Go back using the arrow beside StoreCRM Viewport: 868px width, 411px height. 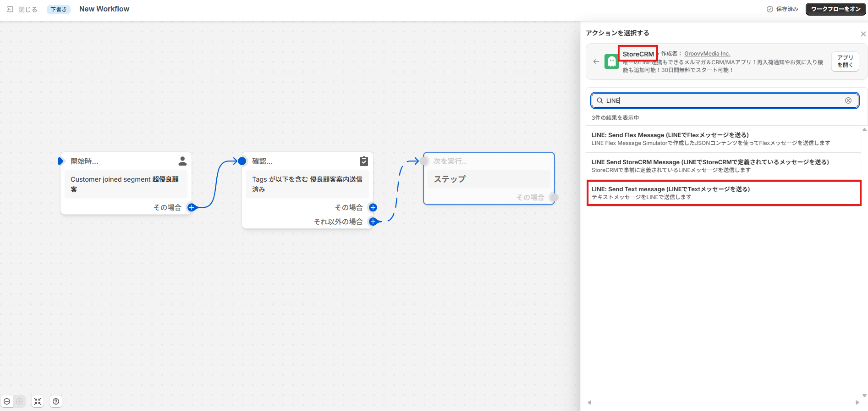(x=596, y=61)
